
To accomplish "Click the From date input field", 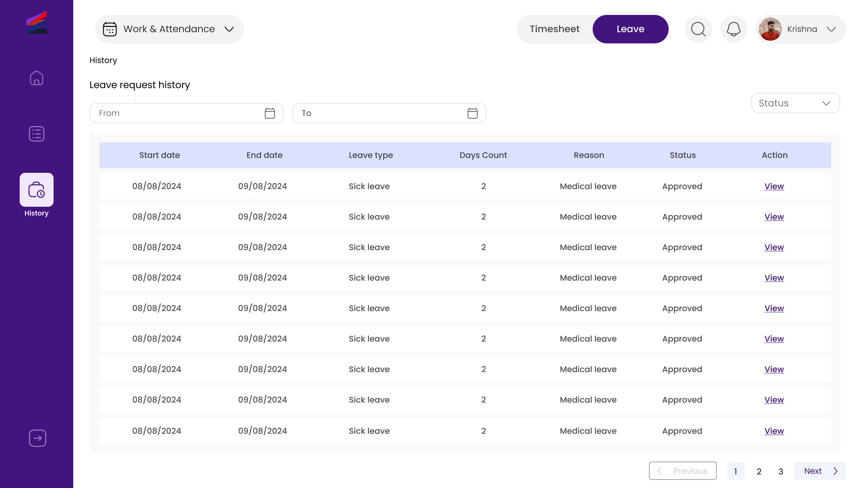I will click(x=176, y=113).
